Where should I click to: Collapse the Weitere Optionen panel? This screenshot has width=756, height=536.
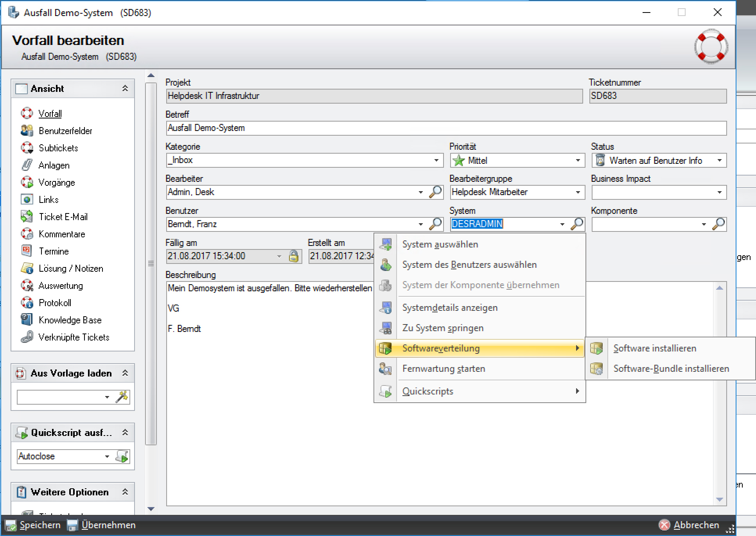(125, 492)
